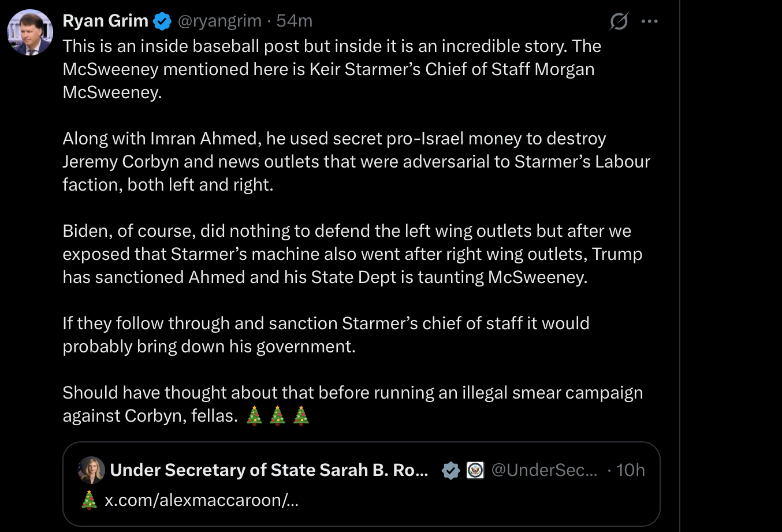Open the @UnderSec handle
Screen dimensions: 782x532
click(544, 470)
